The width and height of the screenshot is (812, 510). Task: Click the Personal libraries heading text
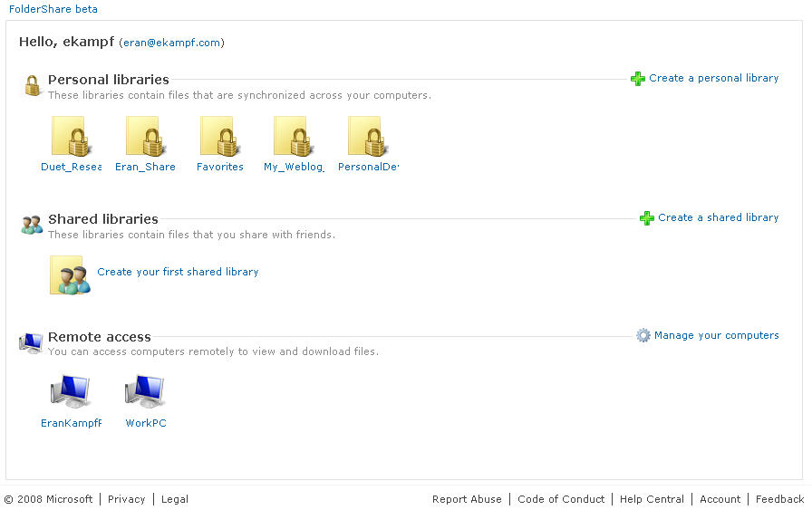[108, 79]
